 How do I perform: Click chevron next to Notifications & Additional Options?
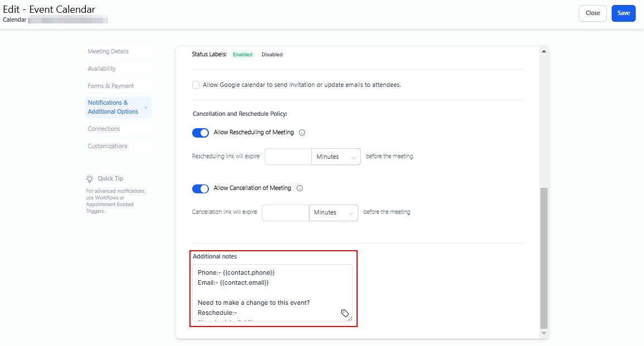click(x=146, y=107)
